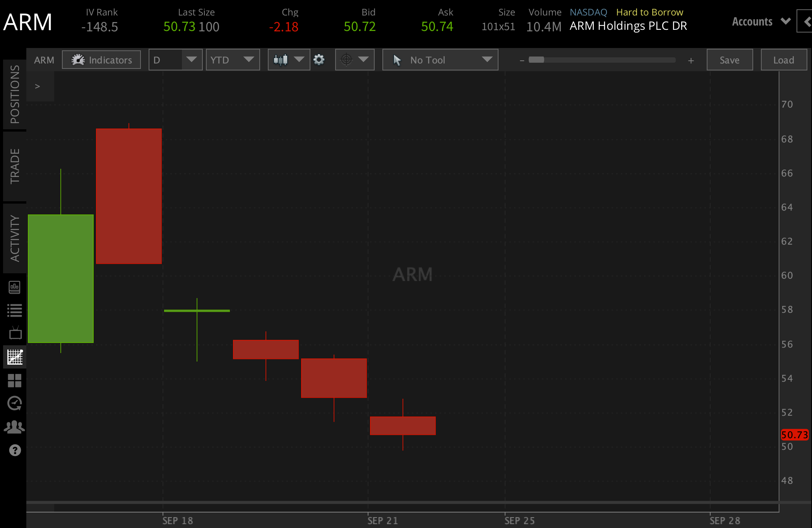Click the Indicators button

point(101,60)
